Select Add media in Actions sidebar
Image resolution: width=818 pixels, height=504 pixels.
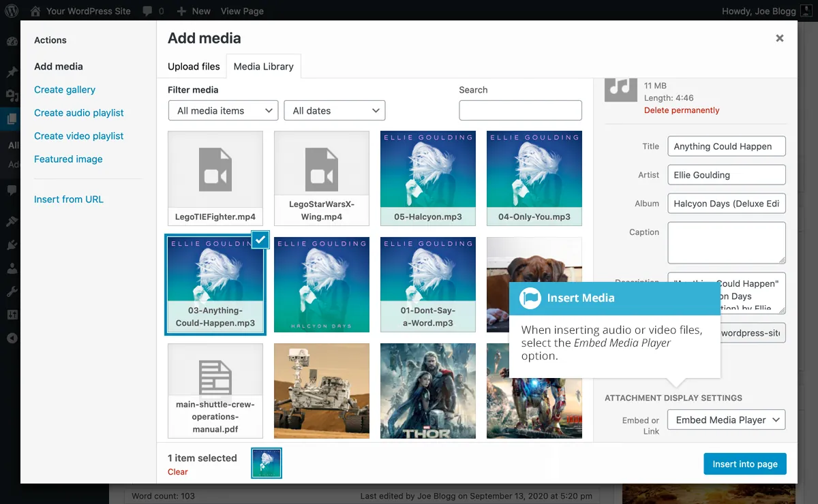pyautogui.click(x=59, y=66)
